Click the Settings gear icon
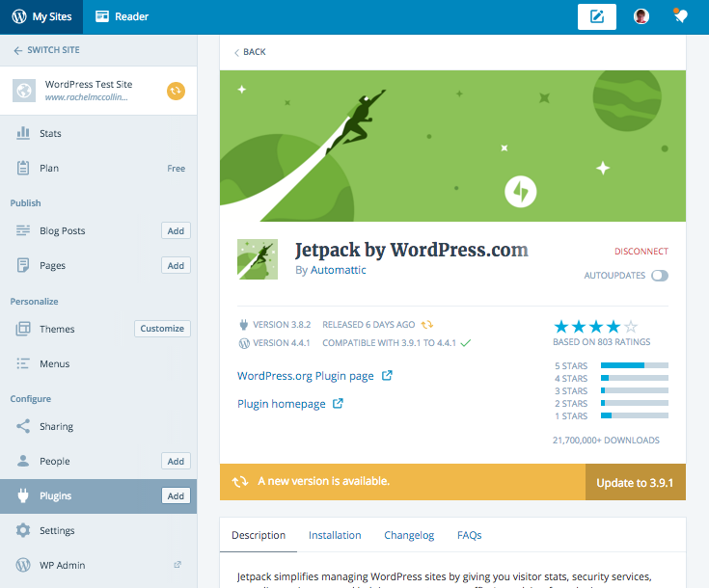The width and height of the screenshot is (709, 588). click(x=23, y=530)
